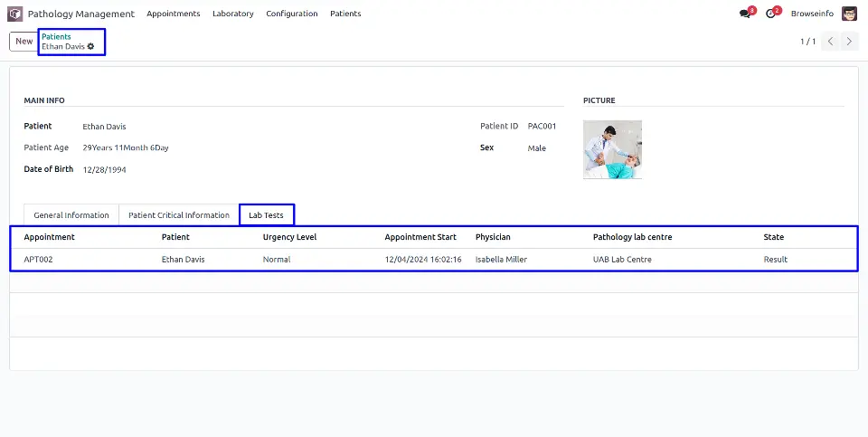This screenshot has height=437, width=868.
Task: Switch to Patient Critical Information tab
Action: coord(179,215)
